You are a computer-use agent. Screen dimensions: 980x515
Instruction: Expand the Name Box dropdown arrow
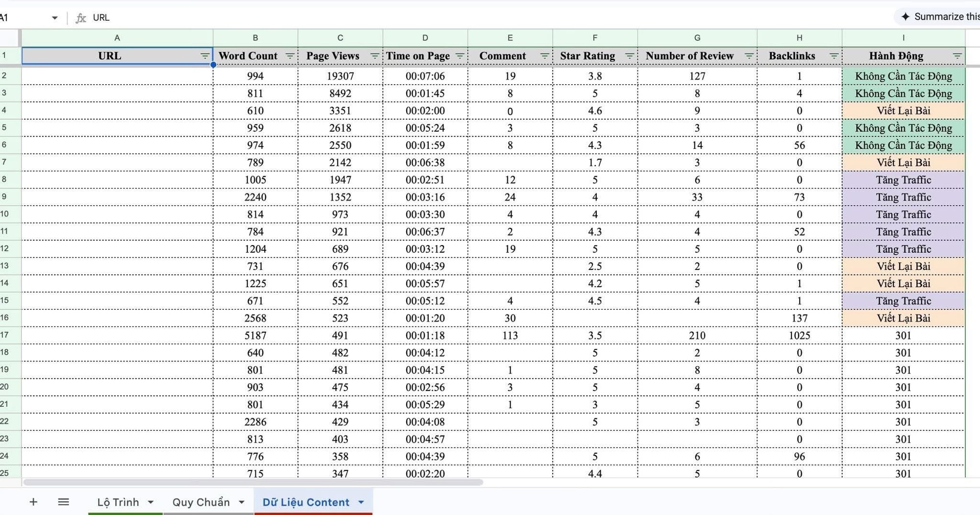pyautogui.click(x=54, y=18)
